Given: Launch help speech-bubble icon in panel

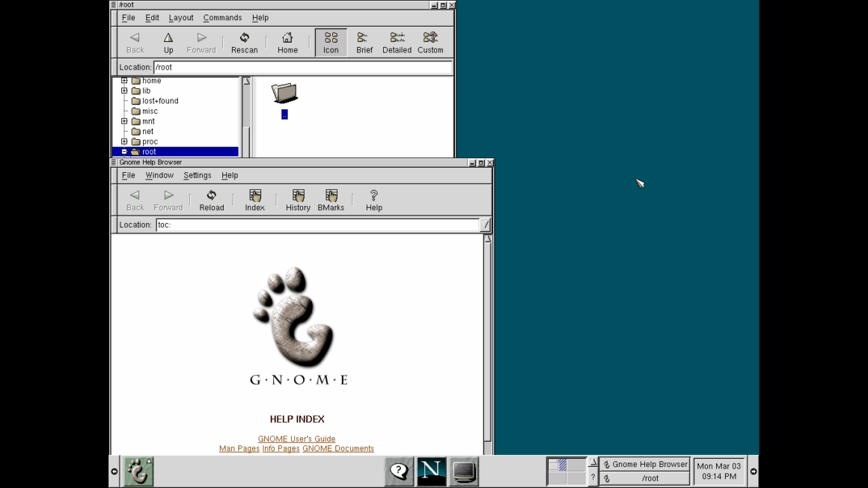Looking at the screenshot, I should click(x=399, y=472).
